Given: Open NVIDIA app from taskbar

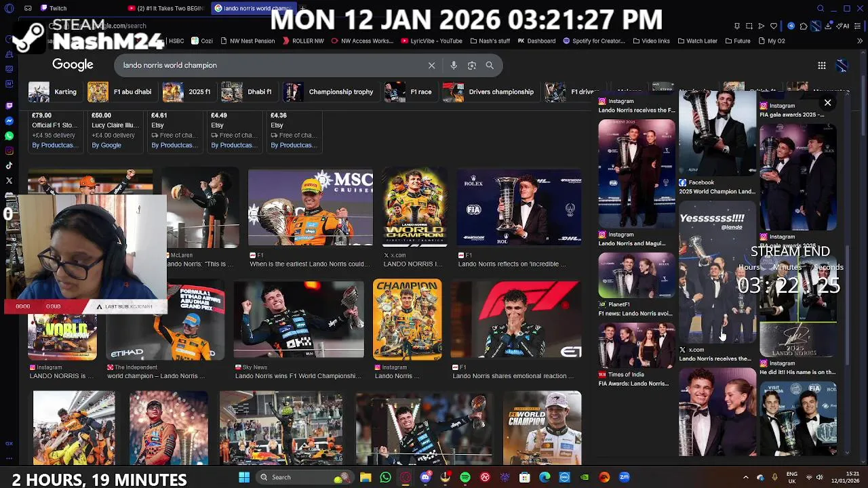Looking at the screenshot, I should 585,477.
